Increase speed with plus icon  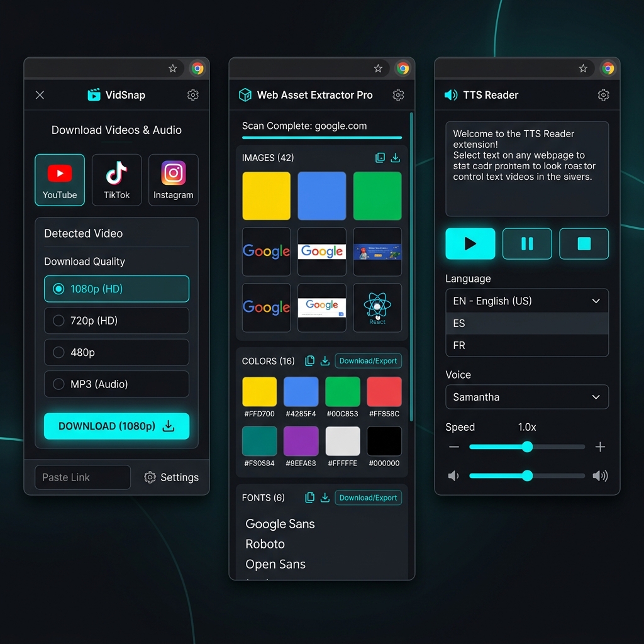600,447
